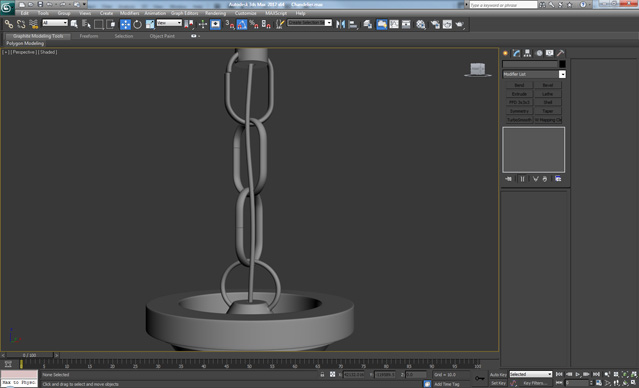The image size is (639, 388).
Task: Click the Extrude modifier button
Action: click(519, 94)
